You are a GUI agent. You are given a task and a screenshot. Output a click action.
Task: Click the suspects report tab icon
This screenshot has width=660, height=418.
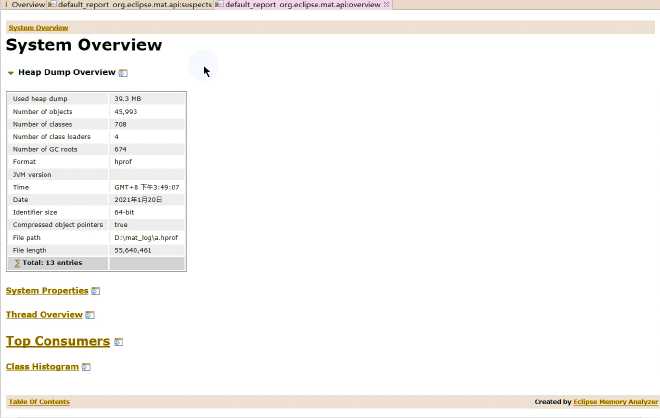52,5
